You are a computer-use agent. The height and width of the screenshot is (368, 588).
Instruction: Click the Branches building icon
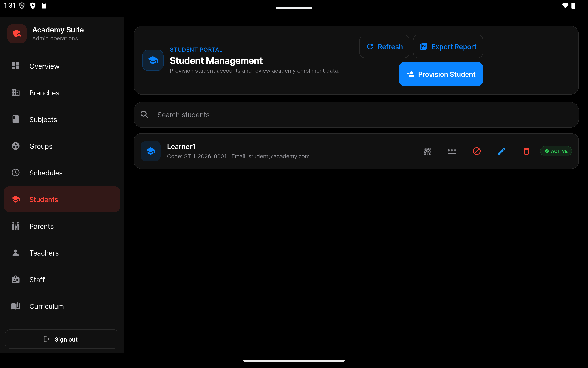16,92
